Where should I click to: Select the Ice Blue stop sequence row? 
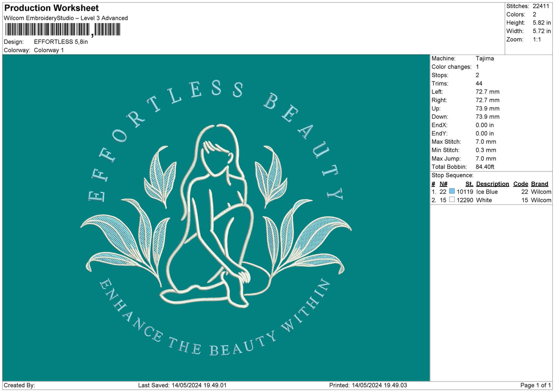(x=491, y=191)
